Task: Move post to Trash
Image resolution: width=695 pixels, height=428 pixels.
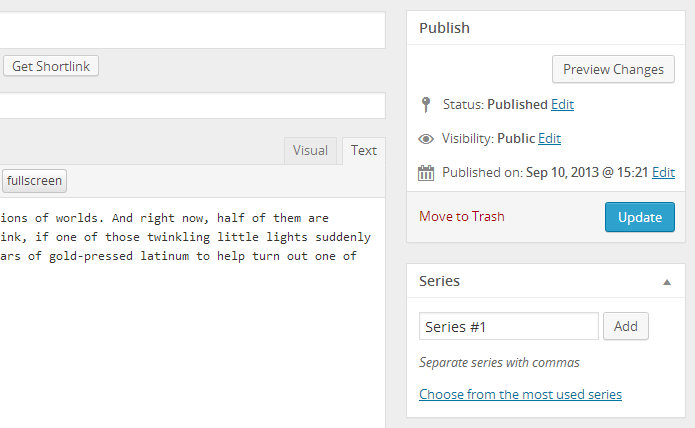Action: pyautogui.click(x=462, y=216)
